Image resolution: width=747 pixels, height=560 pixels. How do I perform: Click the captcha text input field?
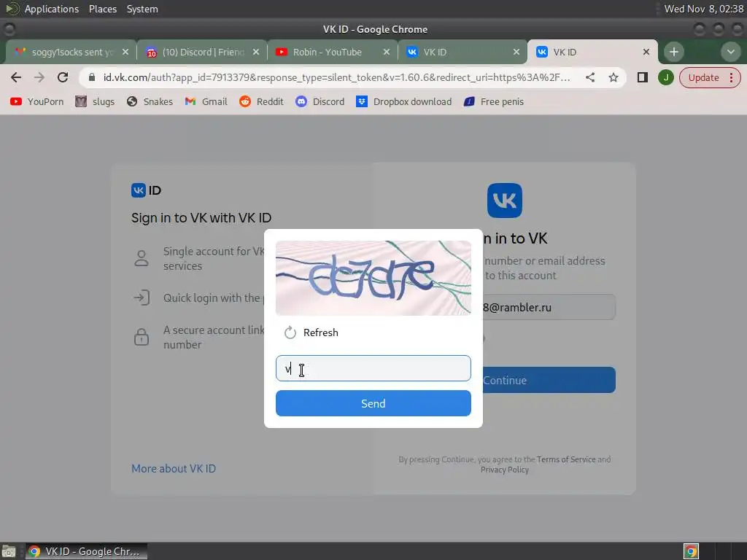[373, 368]
